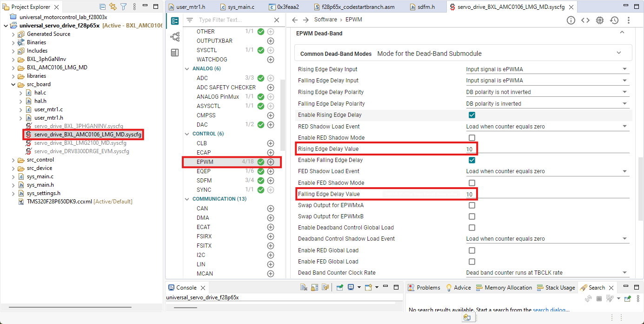
Task: Open the Board view in the SysConfig sidebar
Action: click(175, 53)
